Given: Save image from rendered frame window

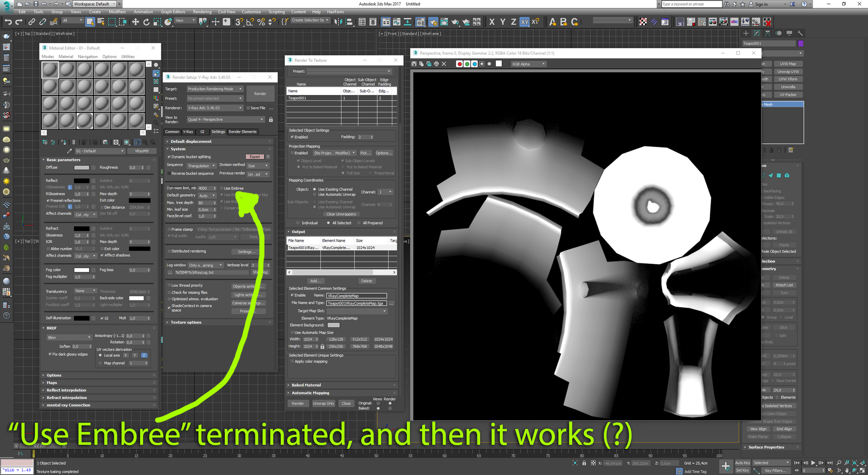Looking at the screenshot, I should (x=414, y=64).
